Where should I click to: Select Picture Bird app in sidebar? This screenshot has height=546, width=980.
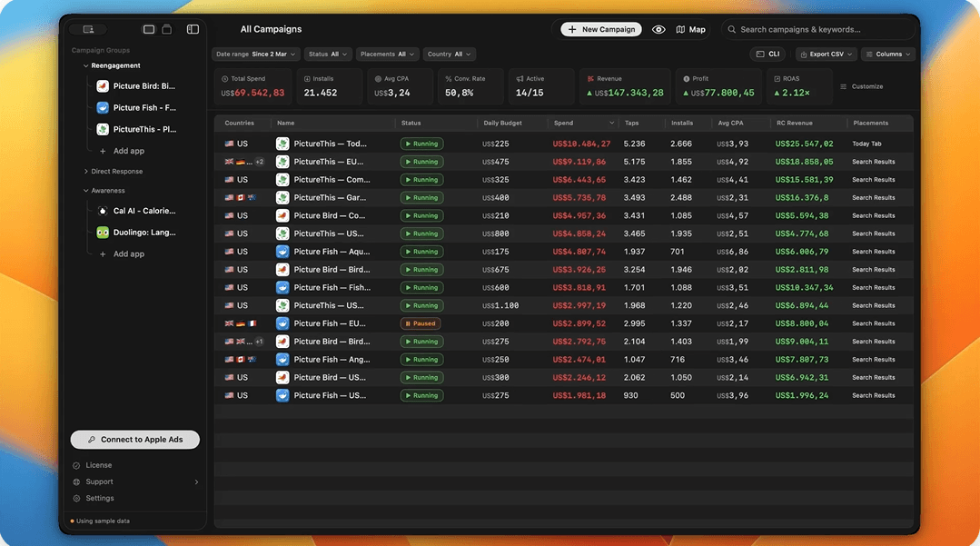(x=135, y=86)
